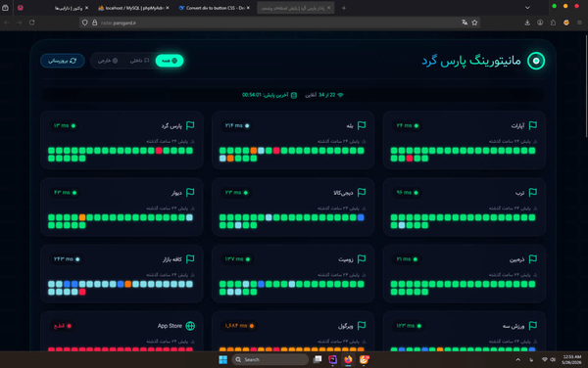This screenshot has width=588, height=368.
Task: Close the active radar monitoring tab
Action: 329,8
